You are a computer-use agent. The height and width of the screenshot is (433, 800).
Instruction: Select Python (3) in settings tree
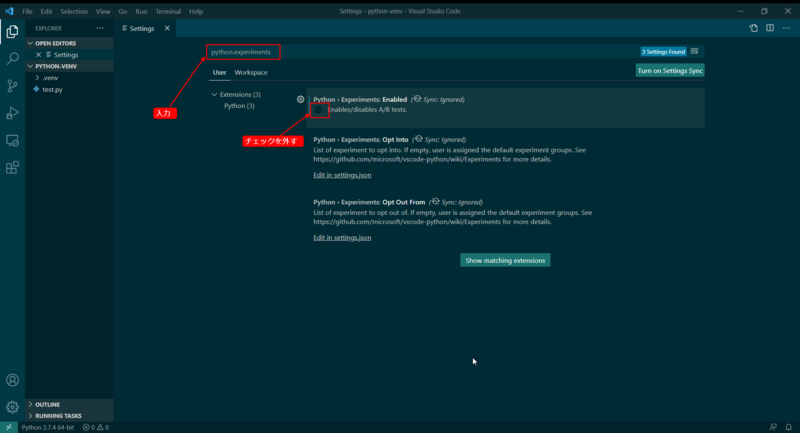pos(239,106)
